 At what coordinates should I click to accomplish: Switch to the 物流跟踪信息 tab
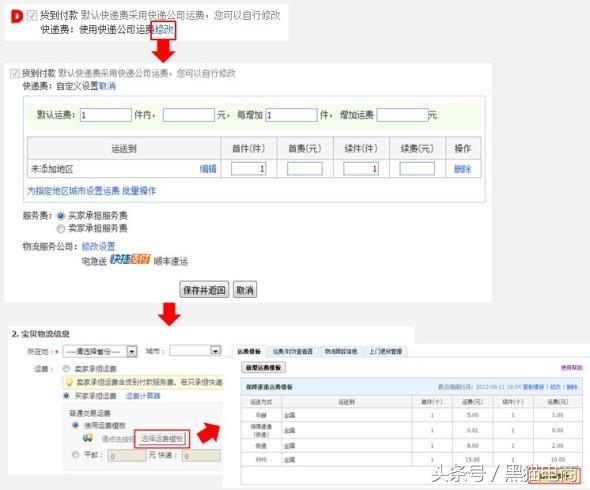pos(341,352)
